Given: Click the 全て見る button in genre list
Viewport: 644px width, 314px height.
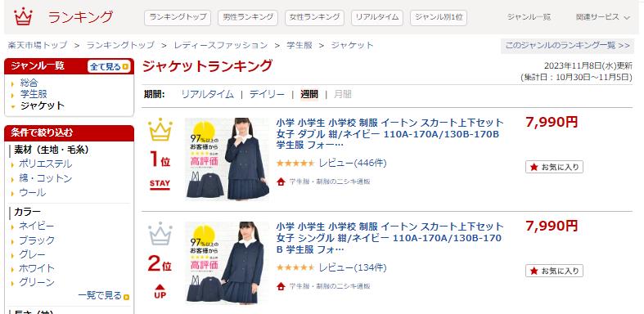Looking at the screenshot, I should [109, 66].
